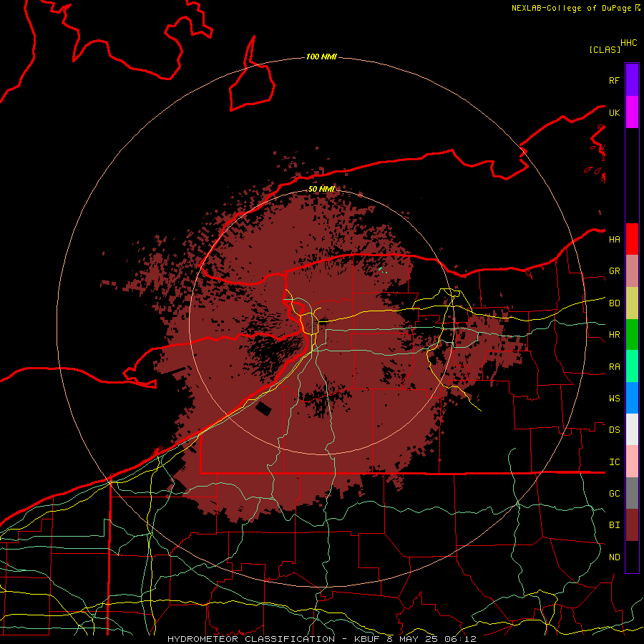Viewport: 644px width, 644px height.
Task: Click the ND black legend swatch
Action: (632, 557)
